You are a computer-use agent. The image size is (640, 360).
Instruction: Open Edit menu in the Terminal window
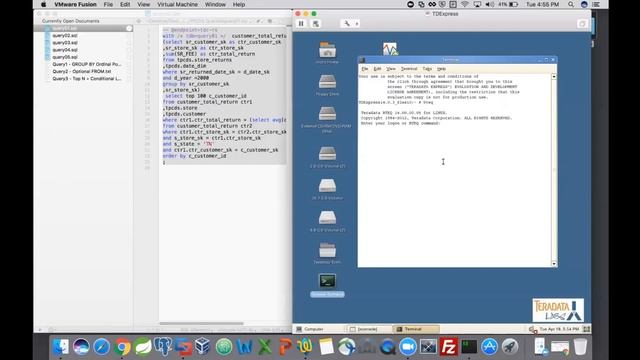tap(377, 69)
